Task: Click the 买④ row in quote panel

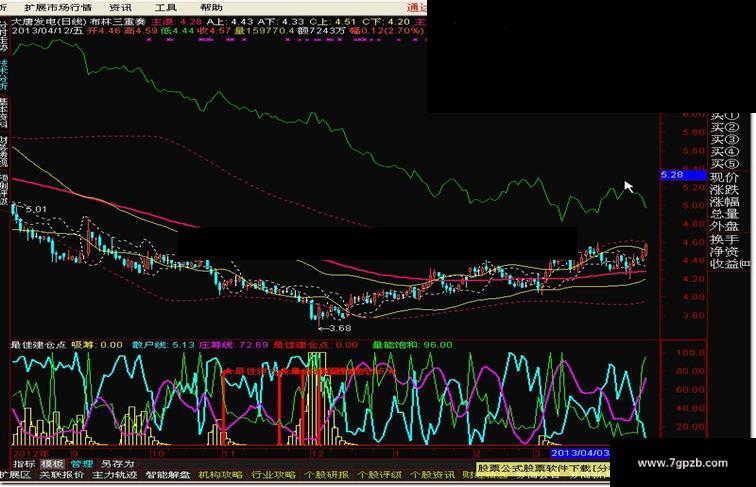Action: tap(725, 152)
